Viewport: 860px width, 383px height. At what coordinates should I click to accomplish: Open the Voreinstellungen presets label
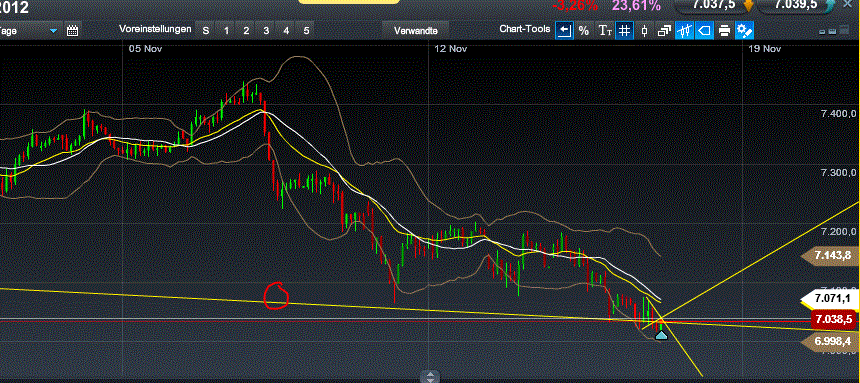pyautogui.click(x=155, y=29)
